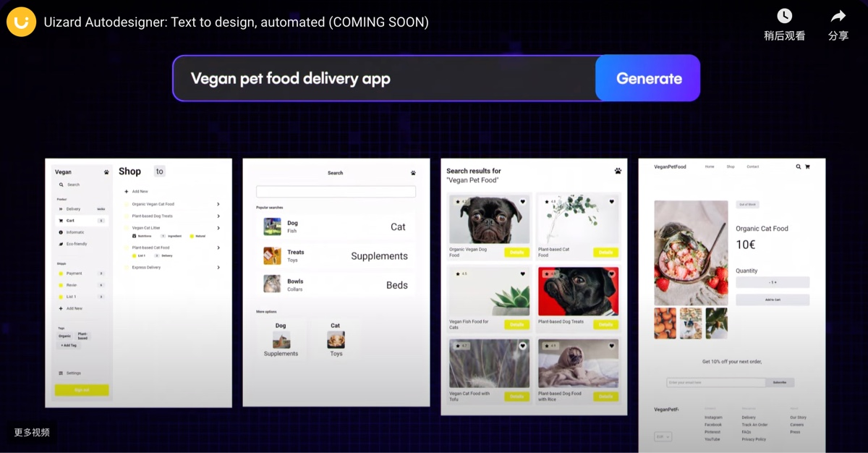
Task: Click the paw icon beside Search results heading
Action: click(618, 172)
